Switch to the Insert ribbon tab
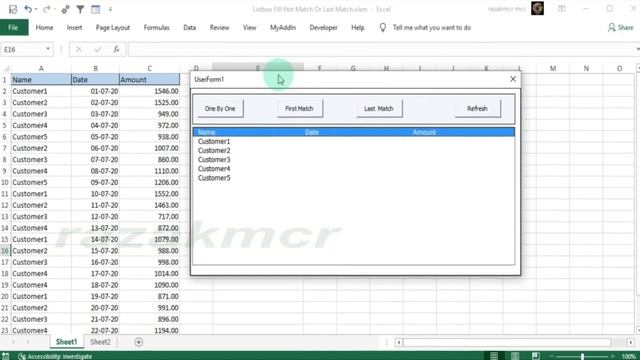Screen dimensions: 640x360 [x=74, y=27]
